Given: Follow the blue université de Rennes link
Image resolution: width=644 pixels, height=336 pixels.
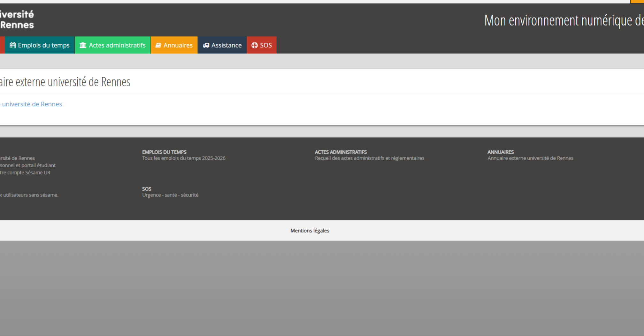Looking at the screenshot, I should [x=31, y=104].
